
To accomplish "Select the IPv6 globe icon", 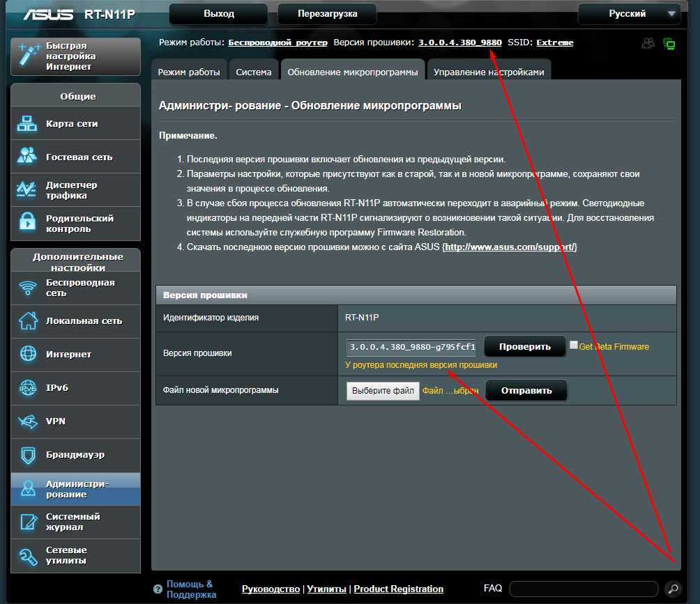I will pyautogui.click(x=28, y=387).
